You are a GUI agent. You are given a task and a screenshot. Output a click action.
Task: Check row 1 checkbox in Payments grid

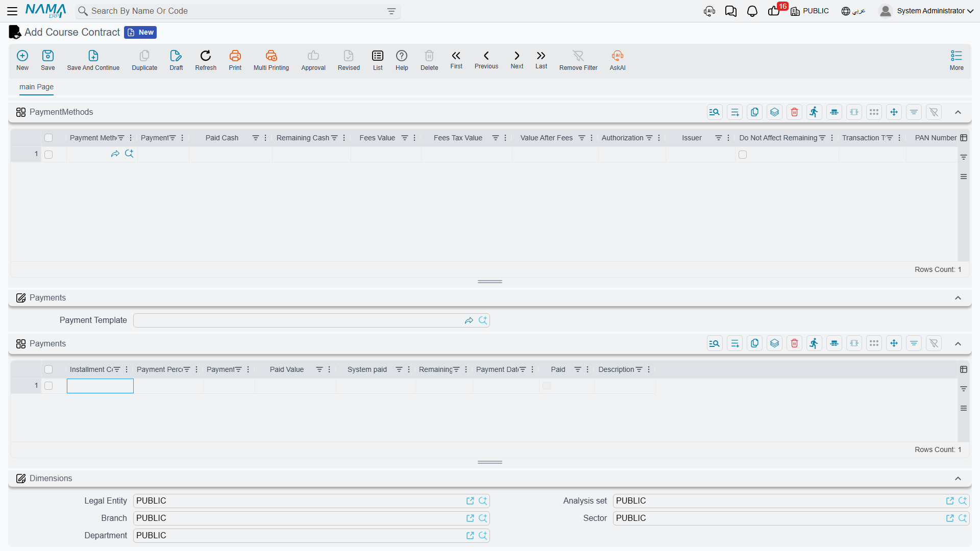click(x=48, y=386)
